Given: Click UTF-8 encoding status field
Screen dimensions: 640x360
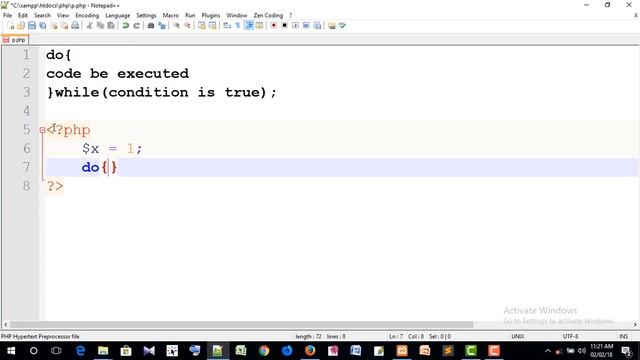Looking at the screenshot, I should coord(570,336).
